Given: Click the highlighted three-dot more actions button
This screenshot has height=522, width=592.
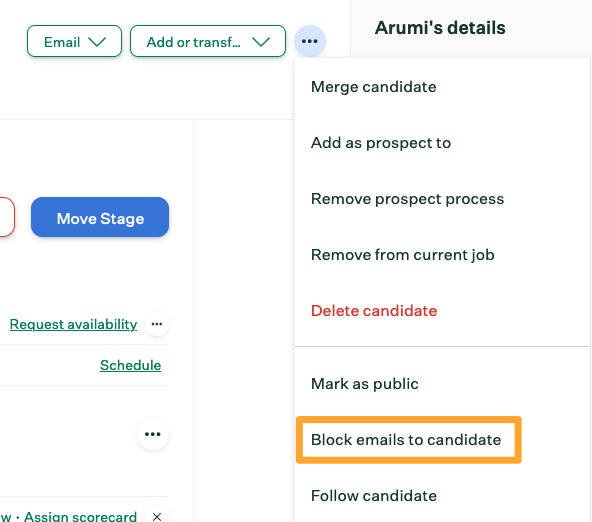Looking at the screenshot, I should (x=310, y=41).
